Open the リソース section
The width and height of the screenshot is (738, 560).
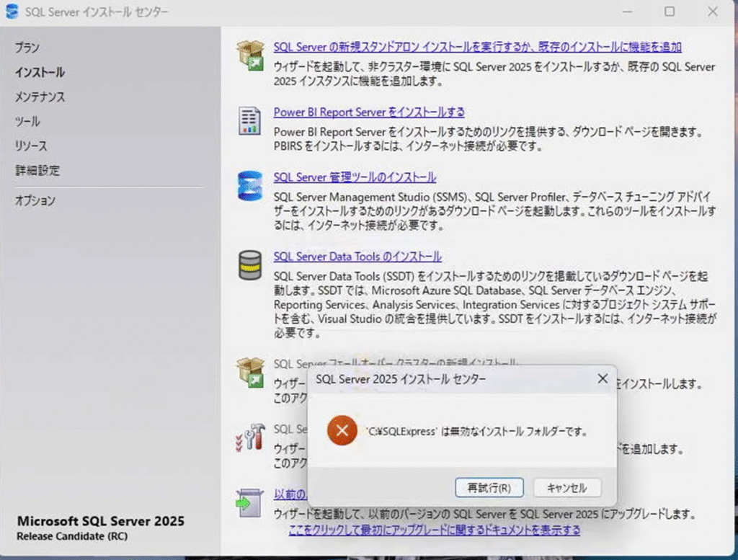(x=31, y=146)
